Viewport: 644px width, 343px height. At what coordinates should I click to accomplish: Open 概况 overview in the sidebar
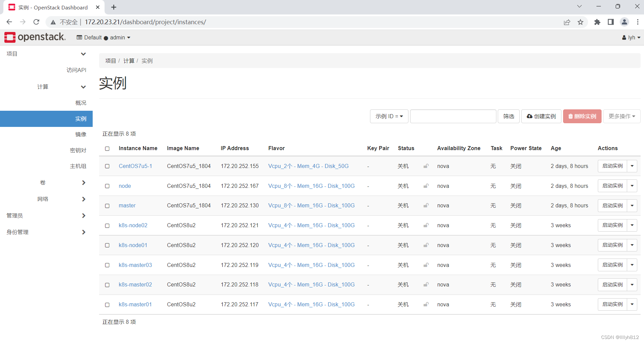pos(81,103)
